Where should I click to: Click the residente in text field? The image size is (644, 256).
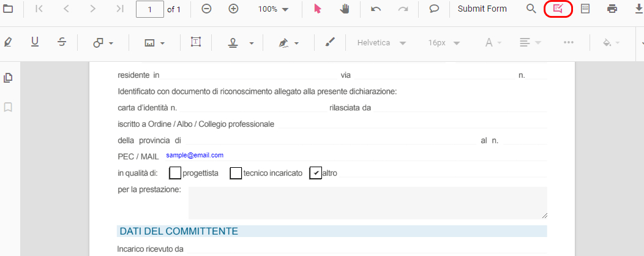[248, 75]
